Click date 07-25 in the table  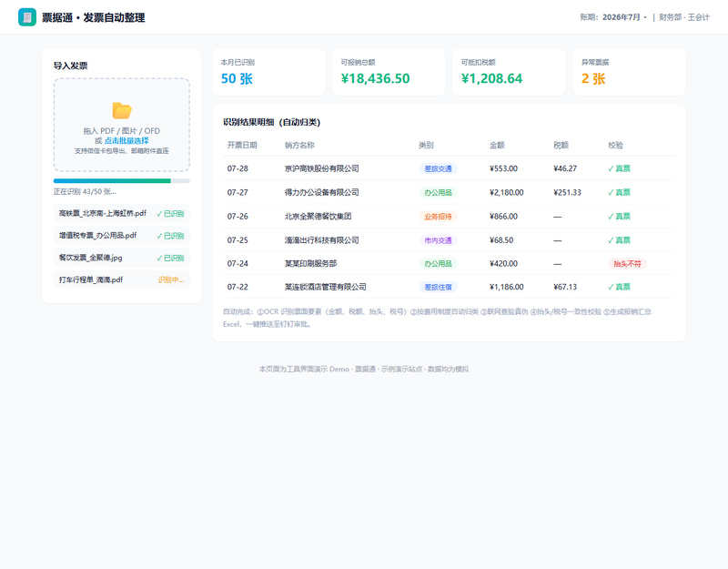[238, 240]
